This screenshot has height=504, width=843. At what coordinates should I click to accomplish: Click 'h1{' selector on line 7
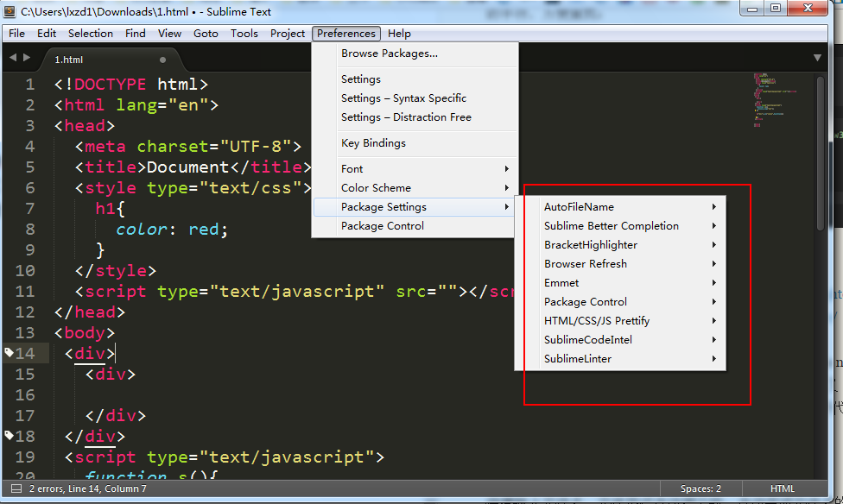(x=111, y=209)
